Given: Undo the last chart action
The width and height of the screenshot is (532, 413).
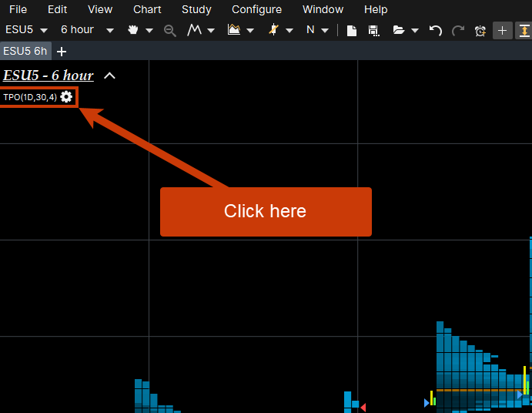Looking at the screenshot, I should (436, 30).
